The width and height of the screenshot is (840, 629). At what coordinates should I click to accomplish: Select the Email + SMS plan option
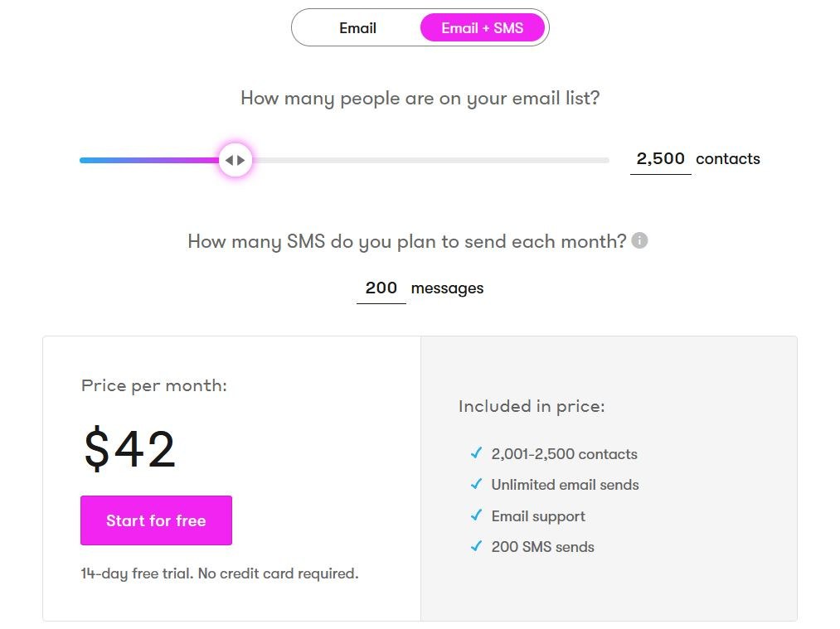pos(483,27)
